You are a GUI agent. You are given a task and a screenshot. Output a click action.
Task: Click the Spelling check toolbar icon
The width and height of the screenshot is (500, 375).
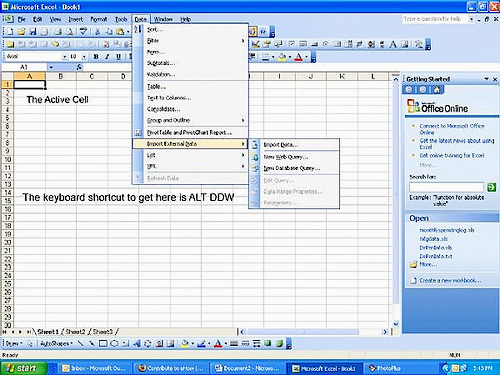click(x=83, y=32)
